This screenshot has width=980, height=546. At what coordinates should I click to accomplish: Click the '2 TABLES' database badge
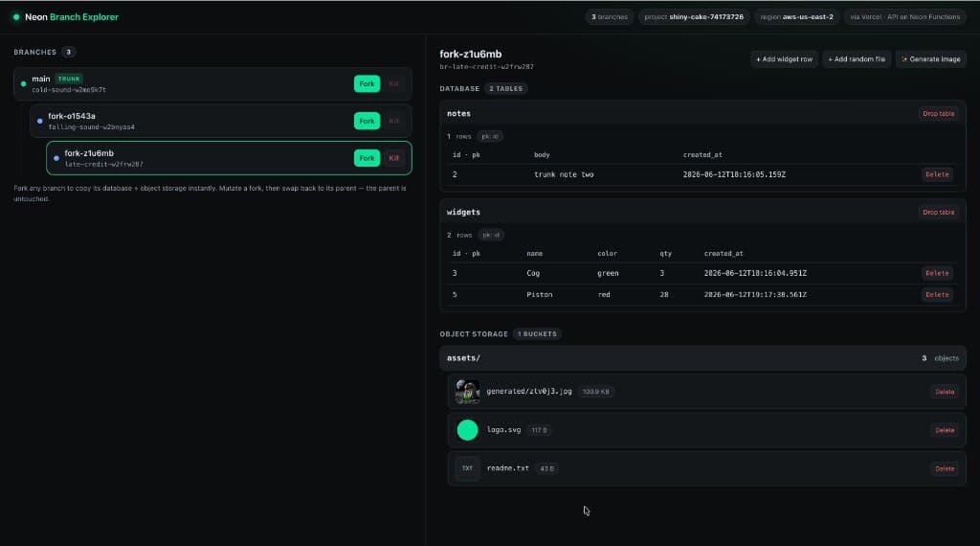tap(505, 89)
